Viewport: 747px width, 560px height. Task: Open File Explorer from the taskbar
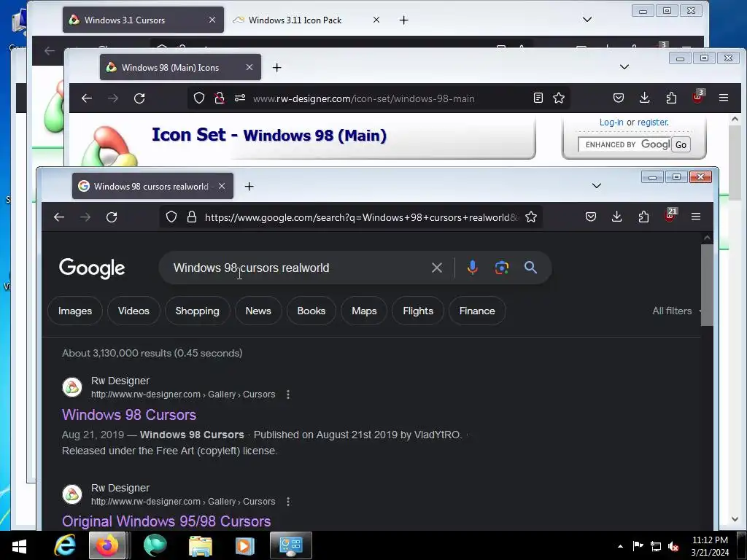pyautogui.click(x=201, y=545)
